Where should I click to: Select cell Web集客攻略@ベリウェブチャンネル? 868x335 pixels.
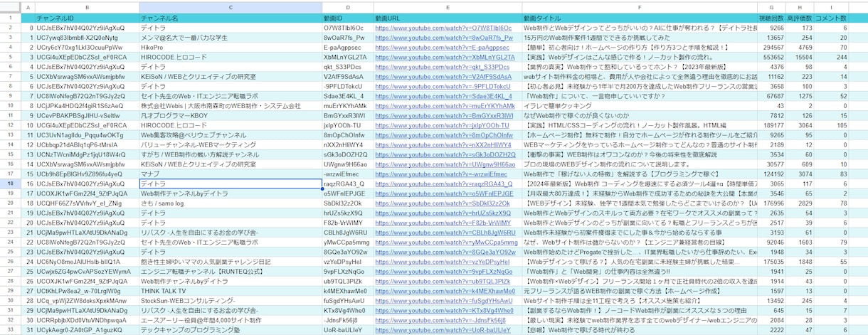pos(231,134)
